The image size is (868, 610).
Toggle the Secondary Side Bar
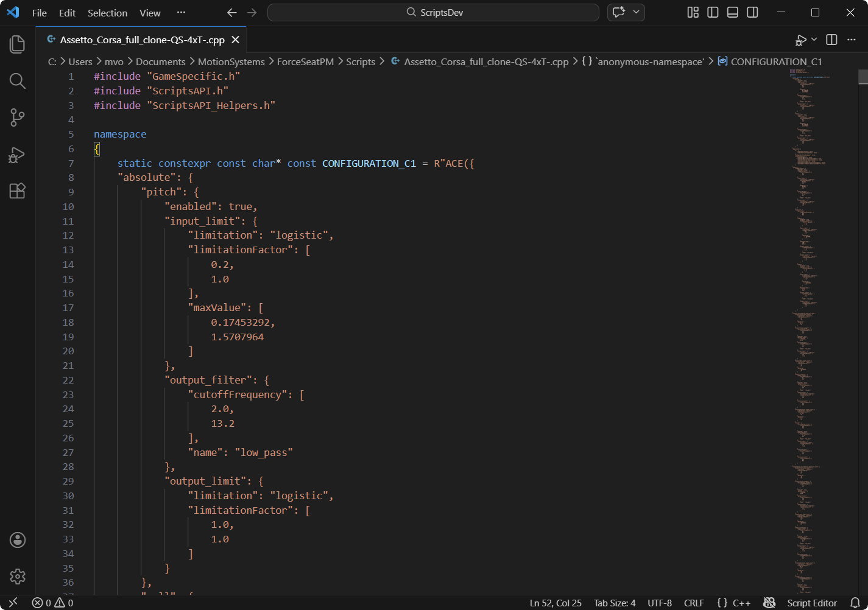[753, 12]
